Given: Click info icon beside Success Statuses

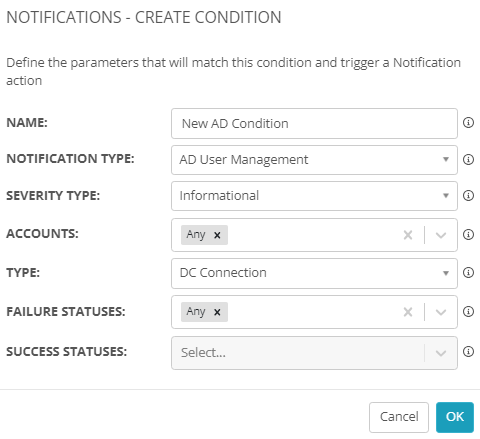Looking at the screenshot, I should point(468,351).
